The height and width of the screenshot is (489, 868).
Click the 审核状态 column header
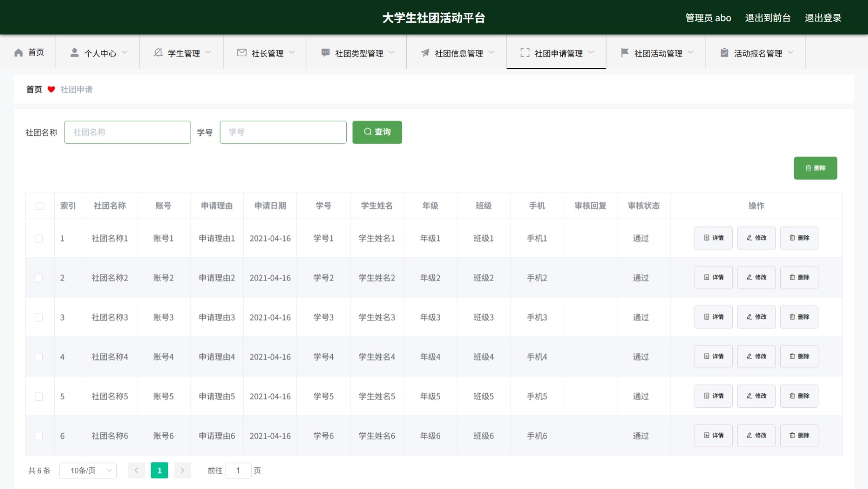643,206
